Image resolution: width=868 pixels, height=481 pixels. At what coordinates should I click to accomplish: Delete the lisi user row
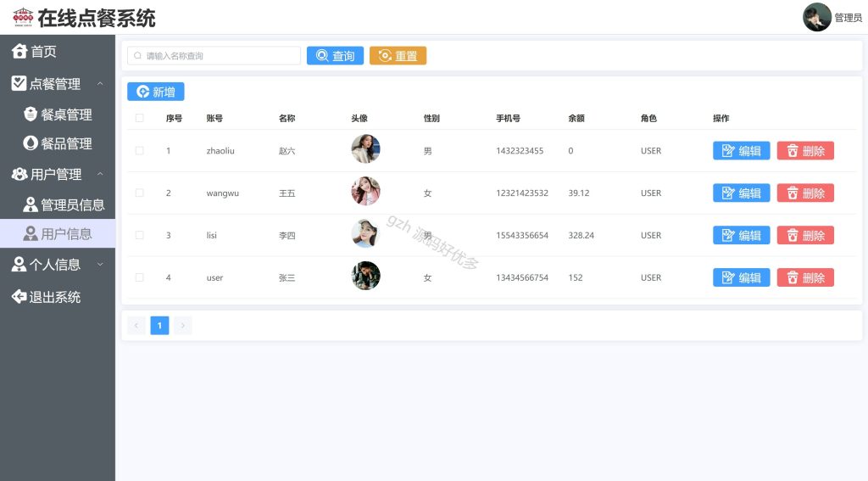[x=805, y=235]
